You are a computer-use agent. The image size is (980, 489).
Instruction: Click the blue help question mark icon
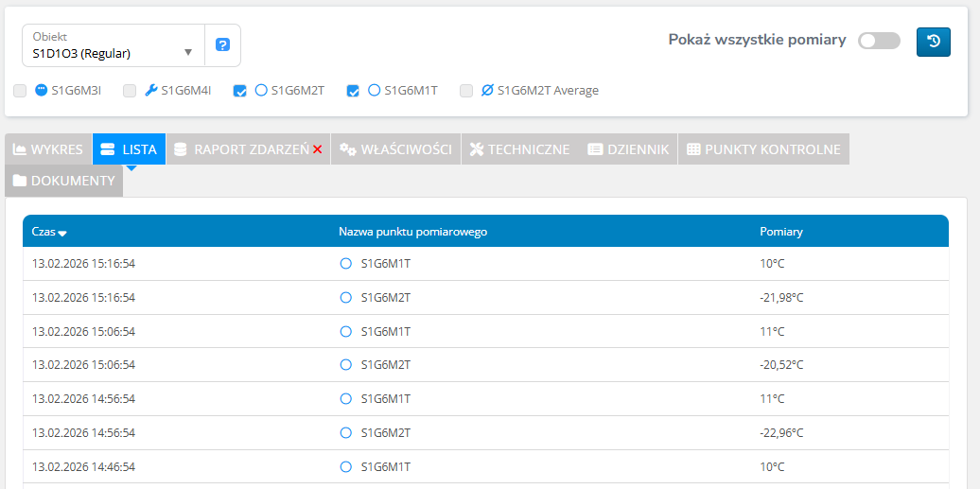pos(222,45)
